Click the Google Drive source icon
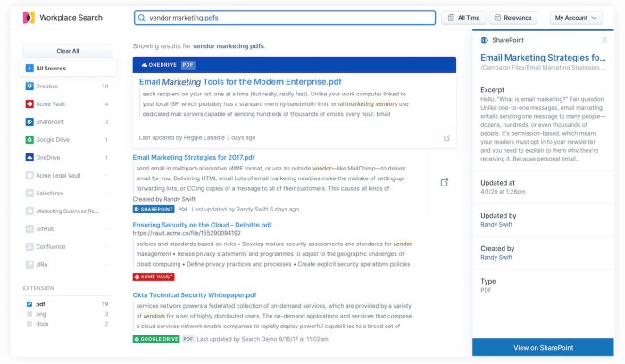The height and width of the screenshot is (364, 625). (29, 140)
